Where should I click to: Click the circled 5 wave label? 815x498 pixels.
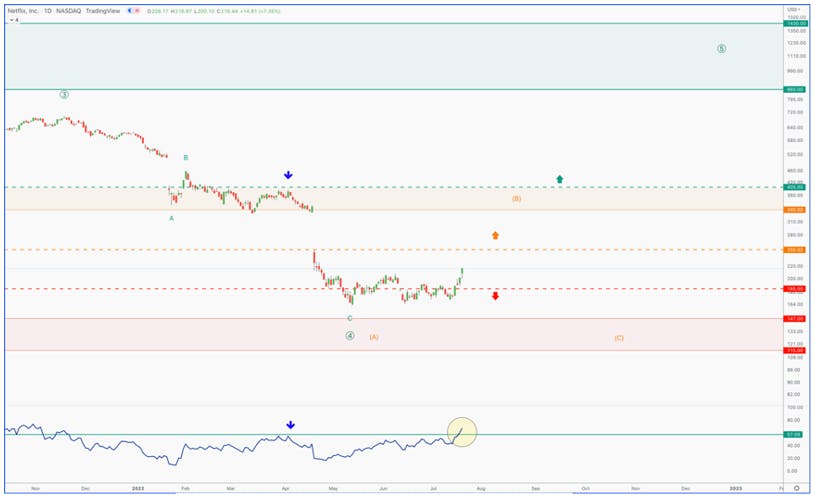pos(721,49)
